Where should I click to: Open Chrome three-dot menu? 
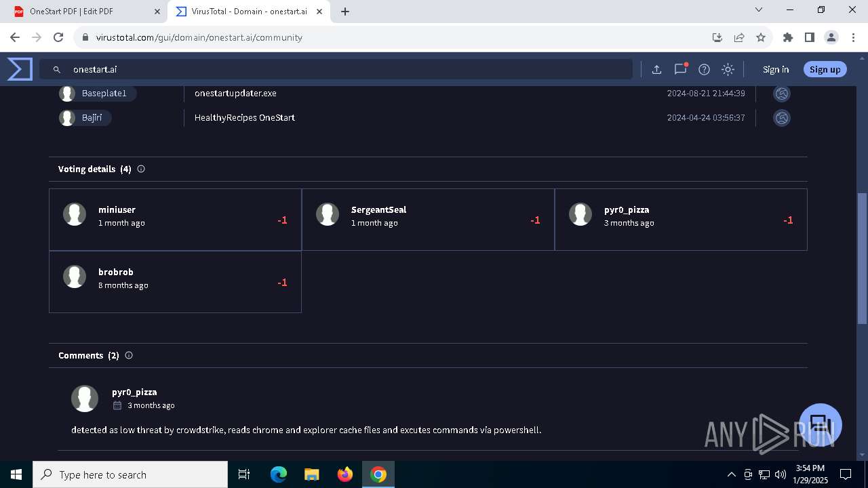852,37
